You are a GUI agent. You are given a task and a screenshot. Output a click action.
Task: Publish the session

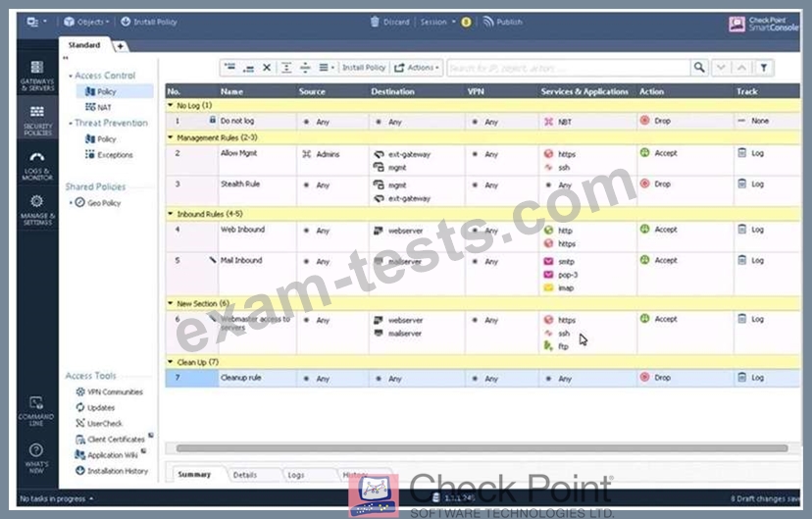503,22
